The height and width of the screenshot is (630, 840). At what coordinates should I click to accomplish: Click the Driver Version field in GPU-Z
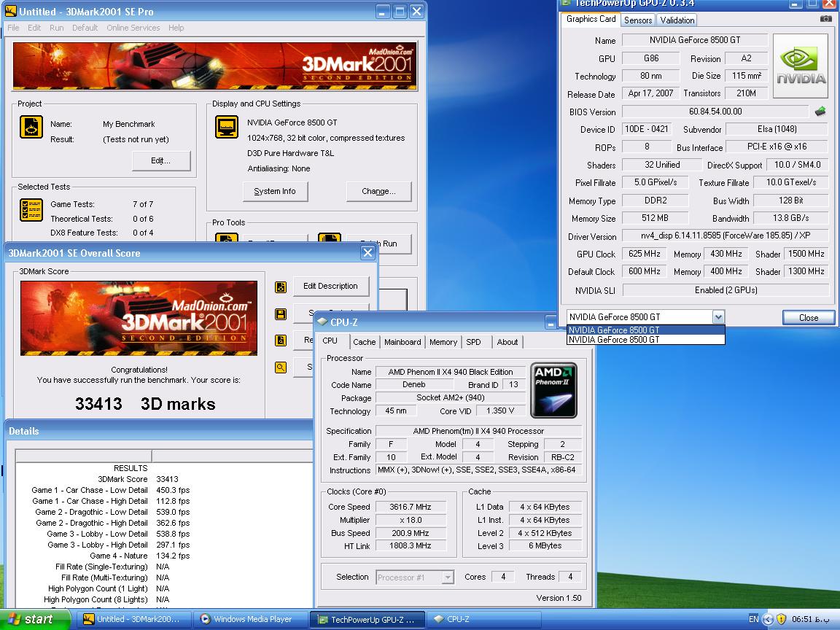pos(726,236)
